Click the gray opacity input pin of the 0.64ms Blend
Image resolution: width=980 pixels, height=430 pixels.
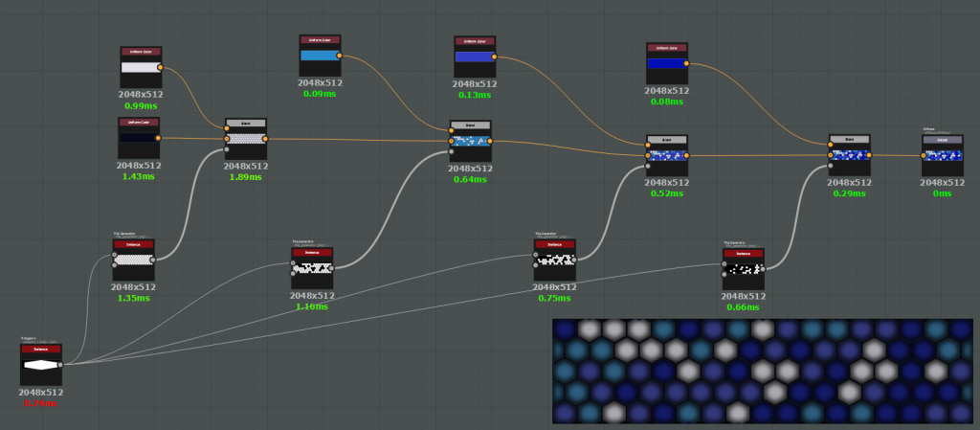[452, 151]
